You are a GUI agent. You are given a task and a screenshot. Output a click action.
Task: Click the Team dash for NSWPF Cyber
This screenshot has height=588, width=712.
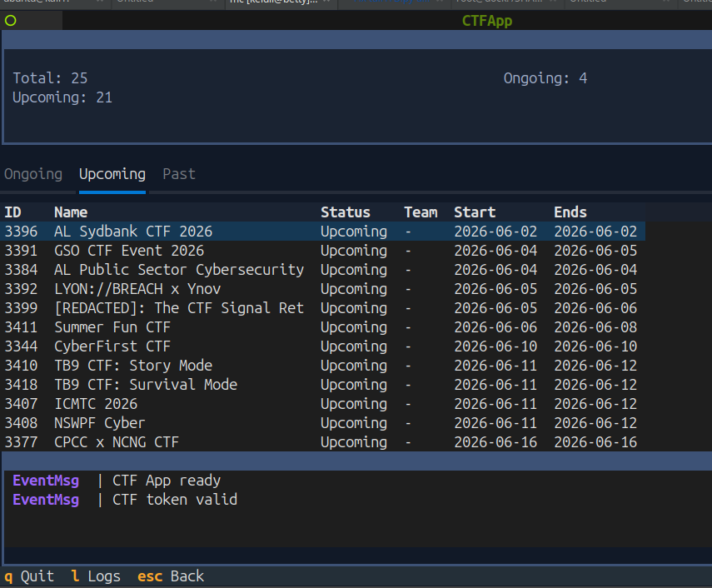[408, 423]
